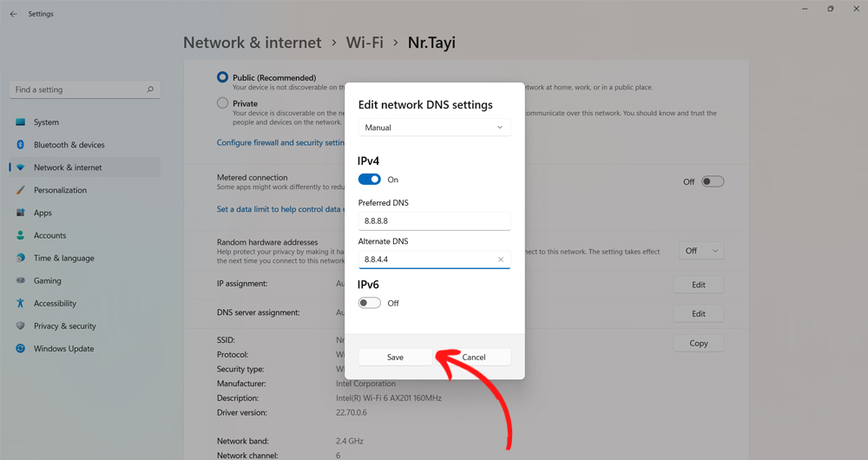Open the Gaming settings page

tap(47, 281)
